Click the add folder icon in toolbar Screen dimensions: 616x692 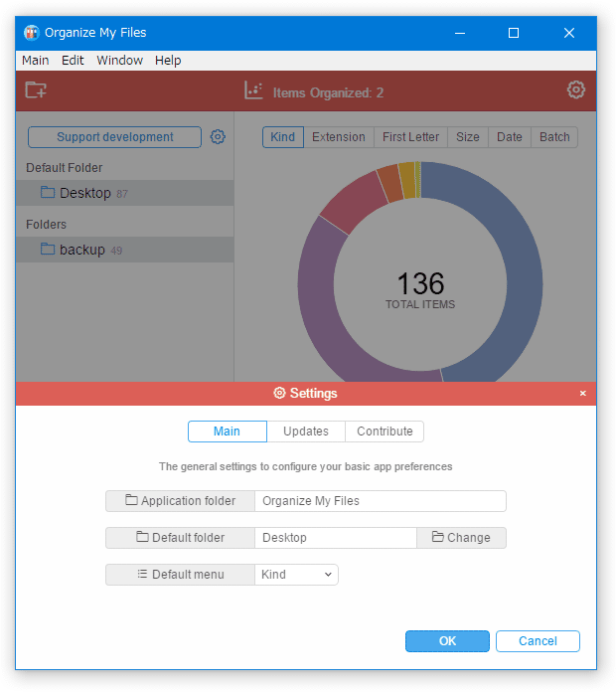36,90
